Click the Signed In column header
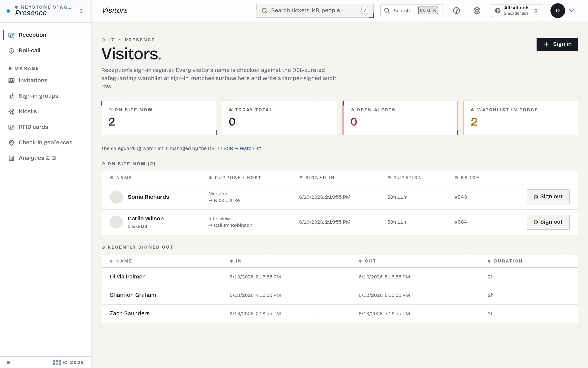This screenshot has height=368, width=588. click(317, 178)
